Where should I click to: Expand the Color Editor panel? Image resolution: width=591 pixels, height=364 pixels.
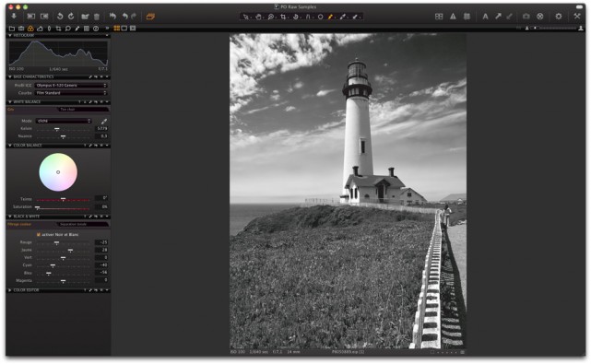(10, 290)
